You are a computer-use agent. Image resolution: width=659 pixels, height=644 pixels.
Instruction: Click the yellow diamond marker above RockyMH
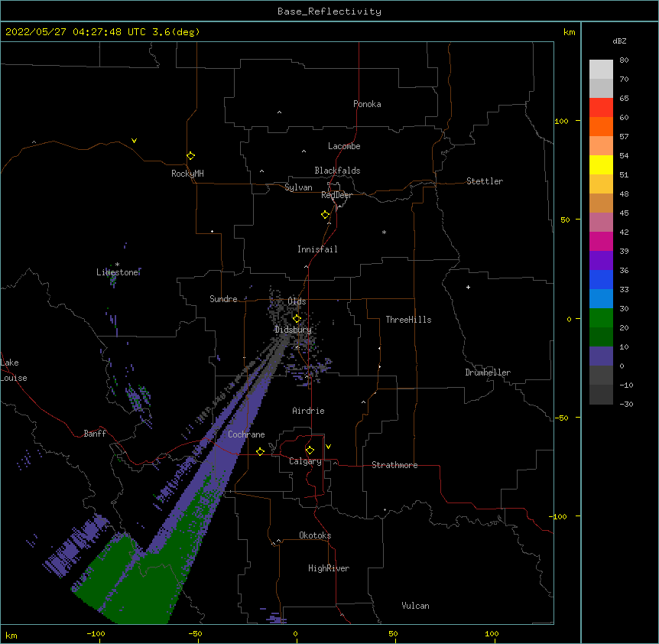coord(190,155)
